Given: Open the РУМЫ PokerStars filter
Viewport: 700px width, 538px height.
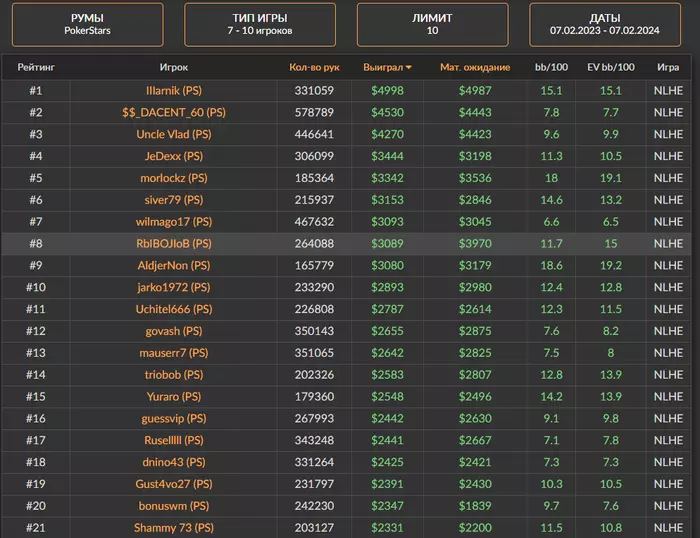Looking at the screenshot, I should [88, 25].
